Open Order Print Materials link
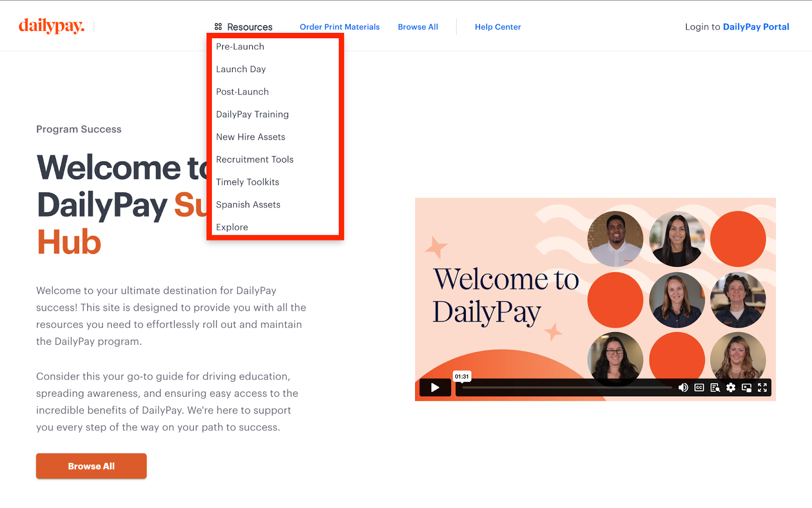 pyautogui.click(x=340, y=27)
